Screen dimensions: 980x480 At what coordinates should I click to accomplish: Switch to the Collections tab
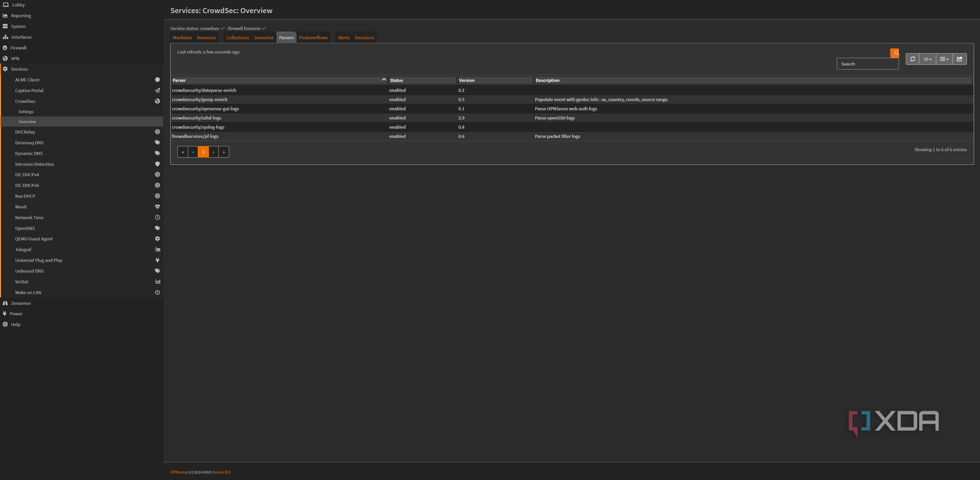pos(238,38)
